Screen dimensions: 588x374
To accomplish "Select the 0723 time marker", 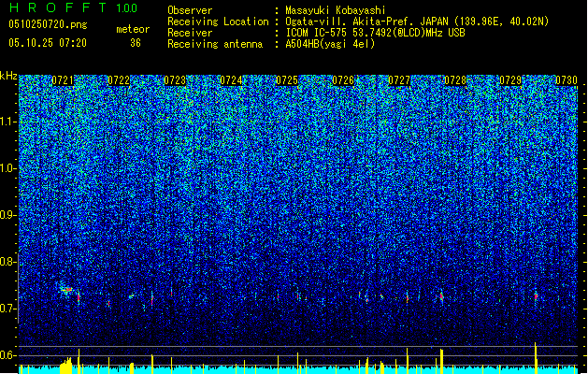I will [x=175, y=80].
